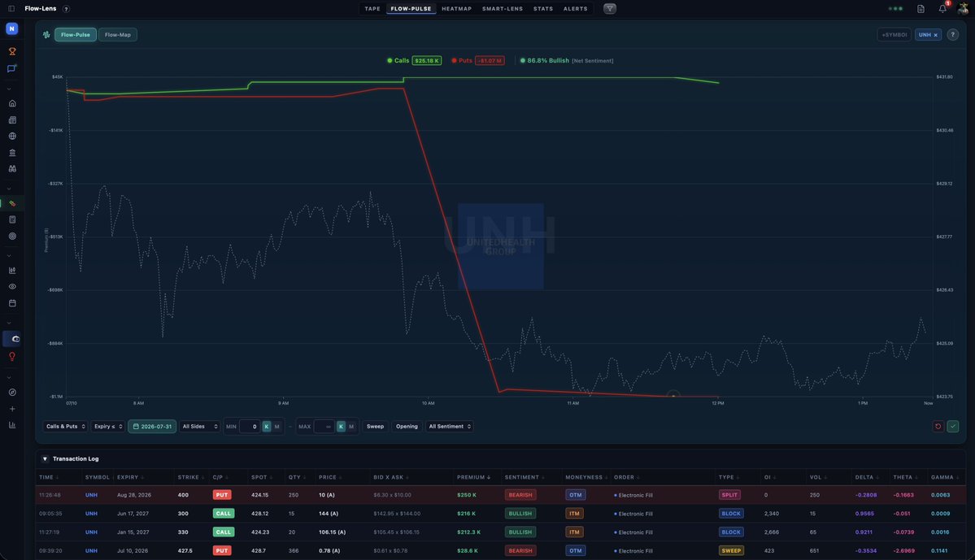Collapse the Transaction Log section
This screenshot has width=975, height=560.
(45, 458)
